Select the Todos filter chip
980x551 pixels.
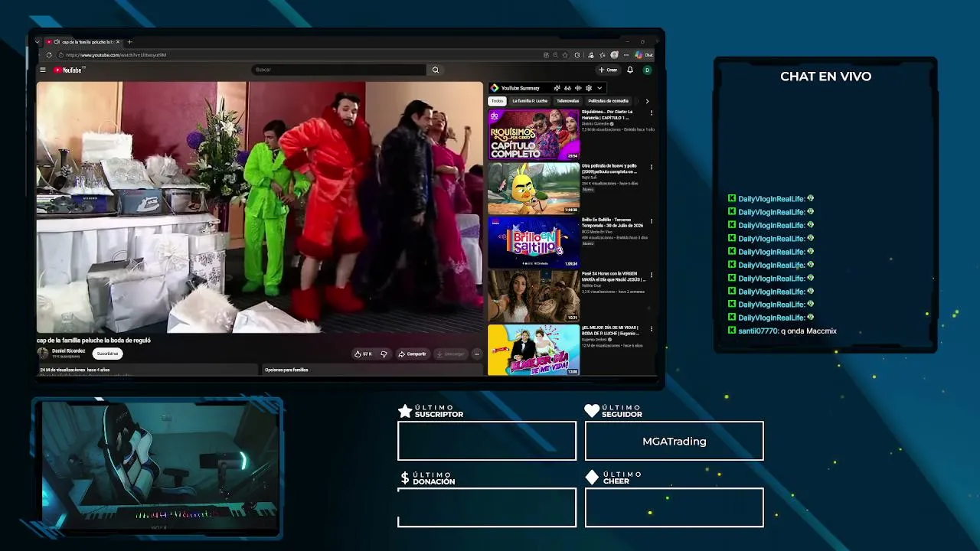[498, 101]
